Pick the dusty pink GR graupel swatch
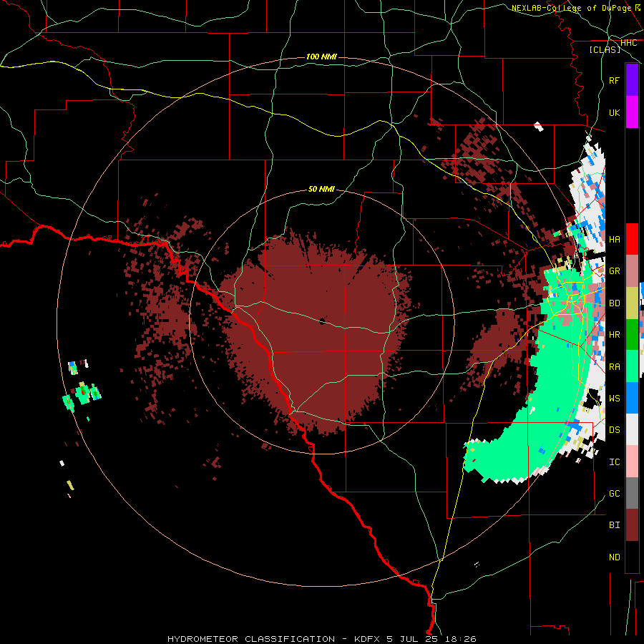Image resolution: width=644 pixels, height=644 pixels. click(x=632, y=271)
